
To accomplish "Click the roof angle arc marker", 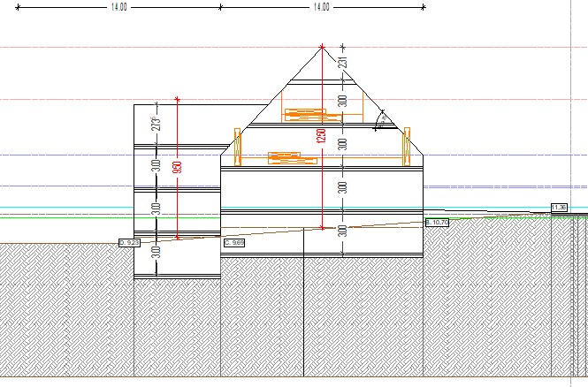I will [382, 120].
